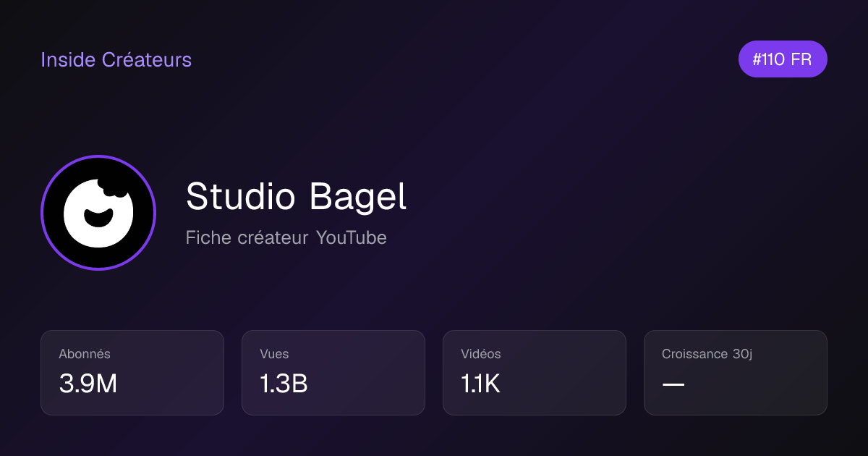Click the Vidéos label text

481,354
